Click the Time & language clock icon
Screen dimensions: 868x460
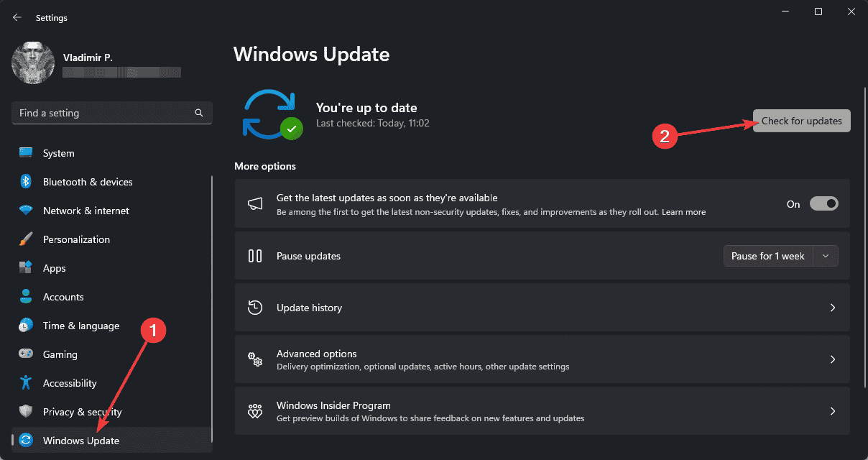point(27,326)
